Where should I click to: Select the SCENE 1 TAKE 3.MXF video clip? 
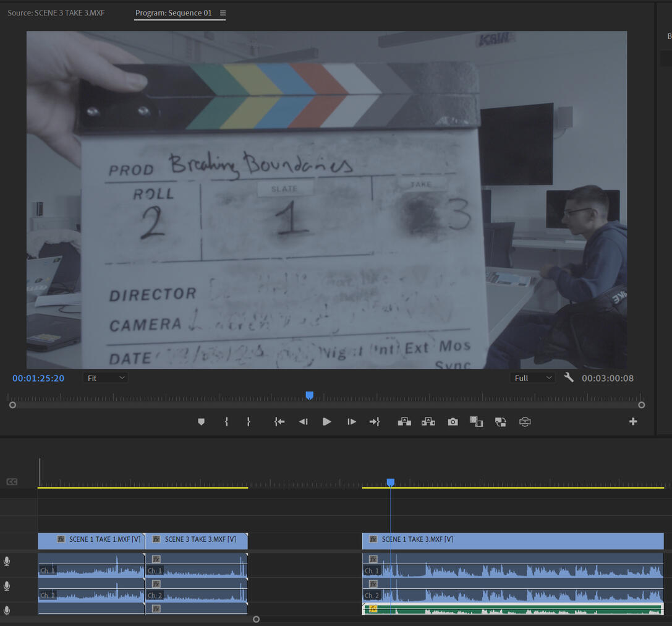pyautogui.click(x=512, y=540)
